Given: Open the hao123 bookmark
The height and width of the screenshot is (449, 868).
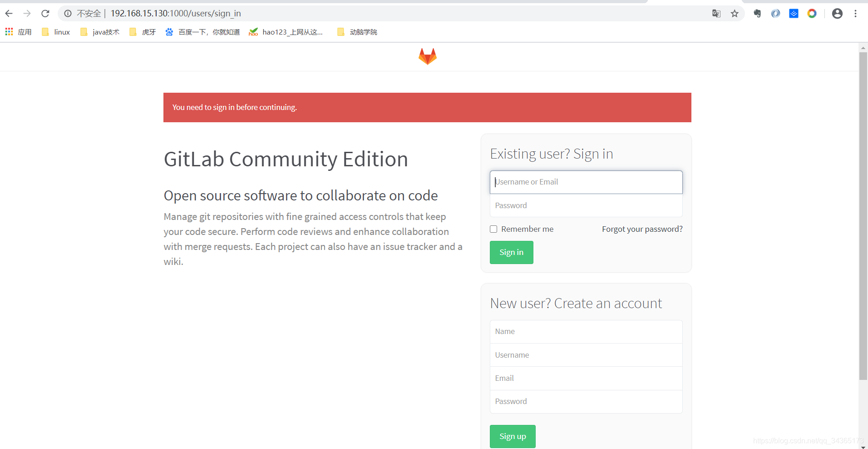Looking at the screenshot, I should (x=286, y=32).
